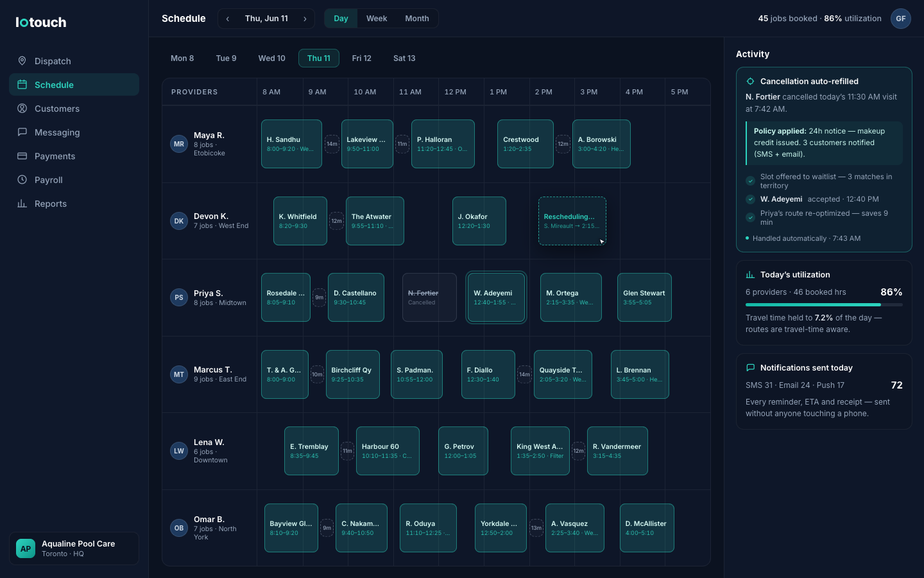Open the Rescheduling S. Mireault card
The width and height of the screenshot is (924, 578).
(572, 221)
